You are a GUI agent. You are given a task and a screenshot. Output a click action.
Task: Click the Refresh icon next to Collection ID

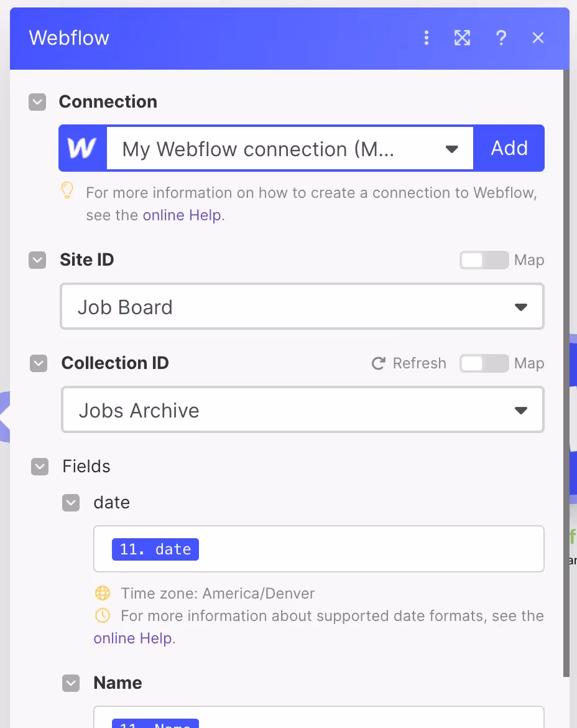379,363
